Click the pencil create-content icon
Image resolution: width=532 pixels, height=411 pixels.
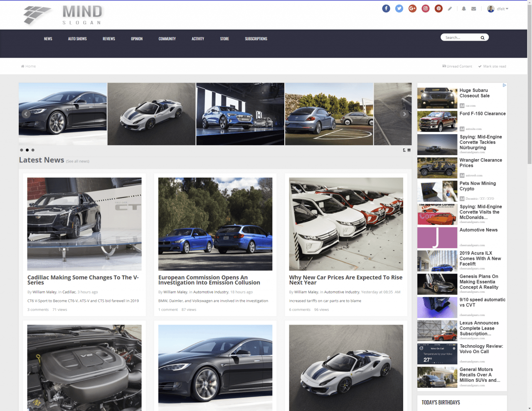tap(450, 9)
